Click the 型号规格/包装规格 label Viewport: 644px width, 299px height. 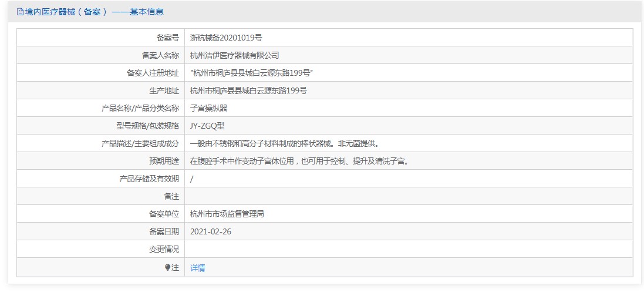[147, 126]
